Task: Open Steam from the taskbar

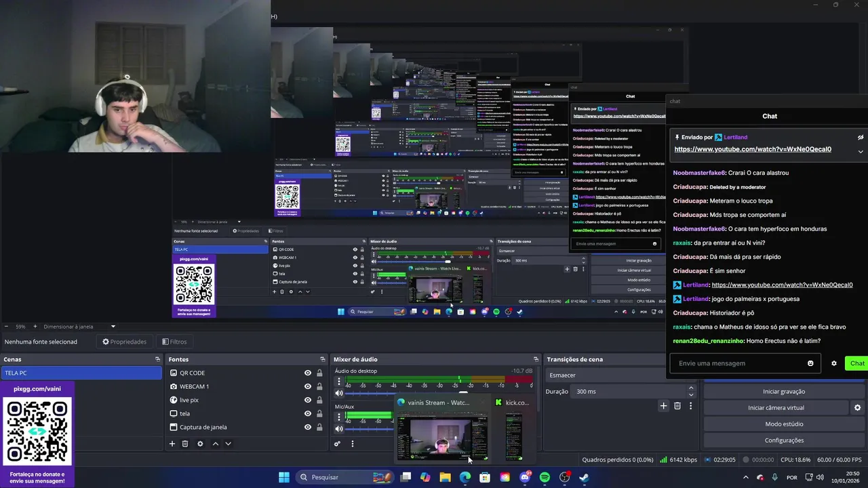Action: pyautogui.click(x=585, y=477)
